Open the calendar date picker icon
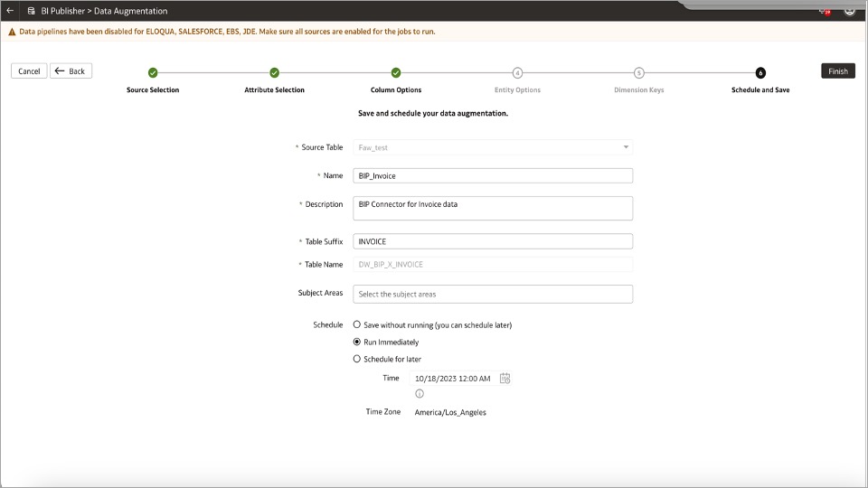The image size is (868, 488). coord(505,379)
